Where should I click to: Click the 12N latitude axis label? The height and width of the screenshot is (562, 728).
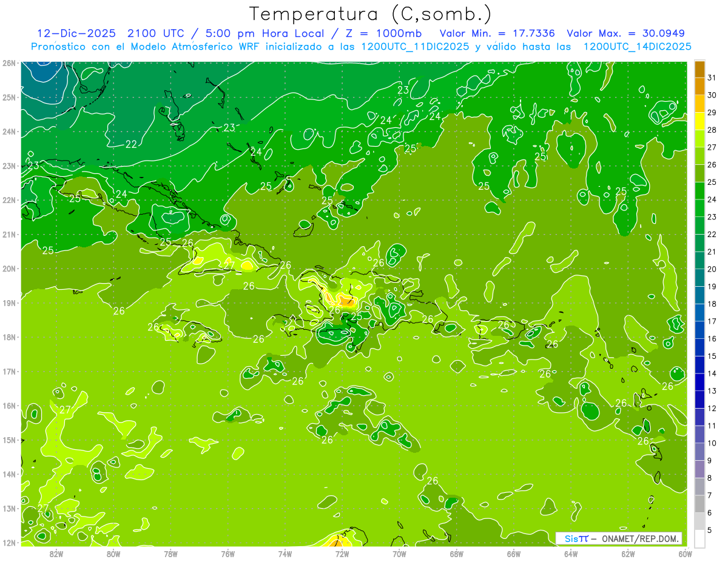[x=10, y=543]
